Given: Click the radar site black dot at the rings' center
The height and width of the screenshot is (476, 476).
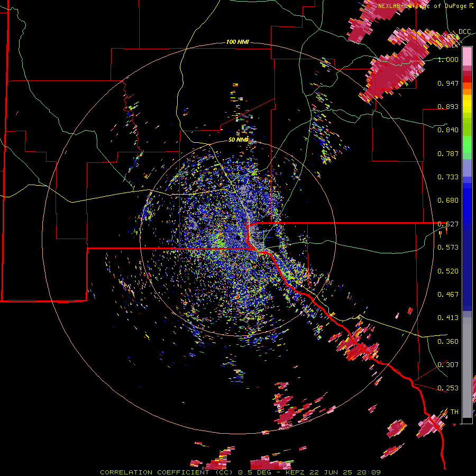Looking at the screenshot, I should coord(237,238).
